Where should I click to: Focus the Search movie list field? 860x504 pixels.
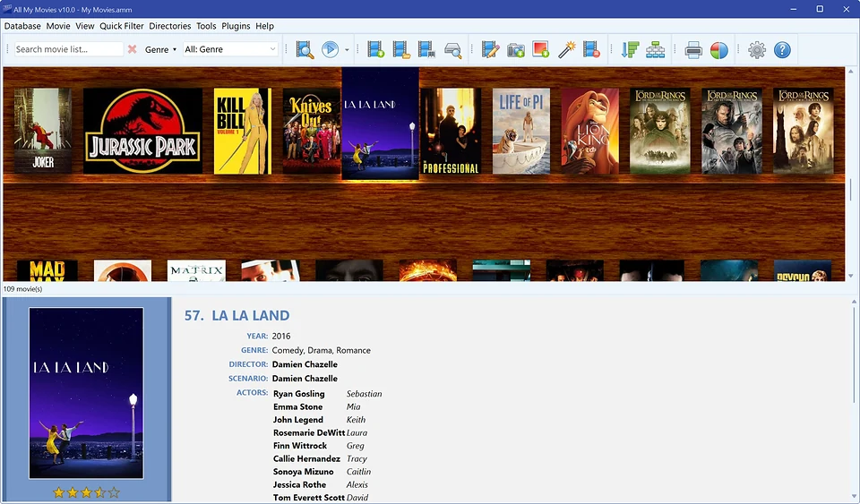69,49
